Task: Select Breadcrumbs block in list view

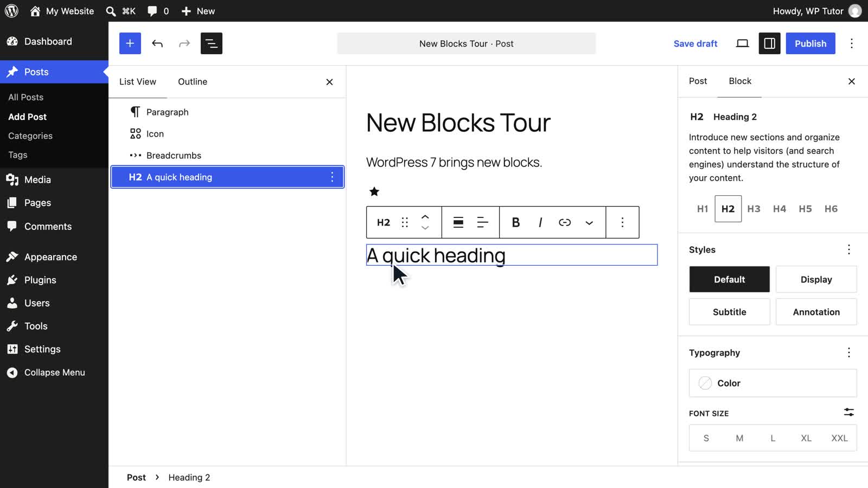Action: [x=227, y=155]
